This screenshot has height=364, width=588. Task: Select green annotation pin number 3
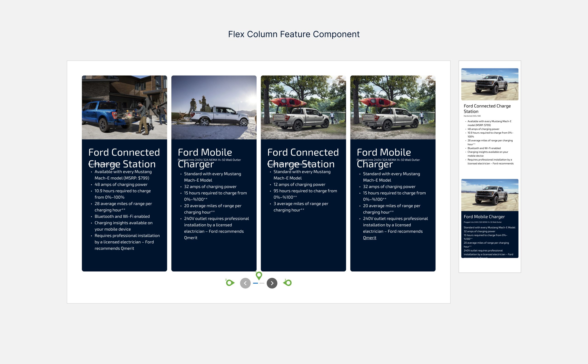pyautogui.click(x=288, y=283)
